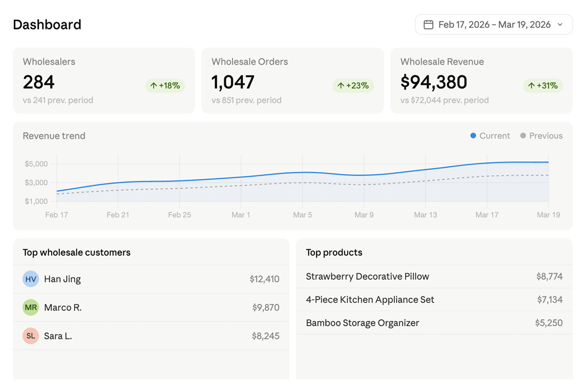
Task: Click the Wholesale Revenue +31% badge
Action: [543, 85]
